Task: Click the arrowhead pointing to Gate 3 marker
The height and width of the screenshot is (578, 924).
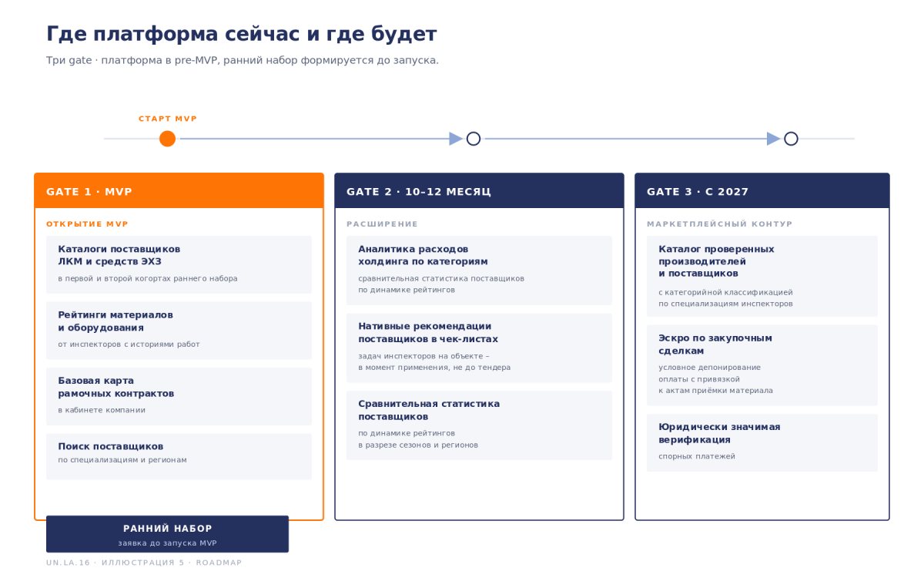Action: tap(774, 139)
